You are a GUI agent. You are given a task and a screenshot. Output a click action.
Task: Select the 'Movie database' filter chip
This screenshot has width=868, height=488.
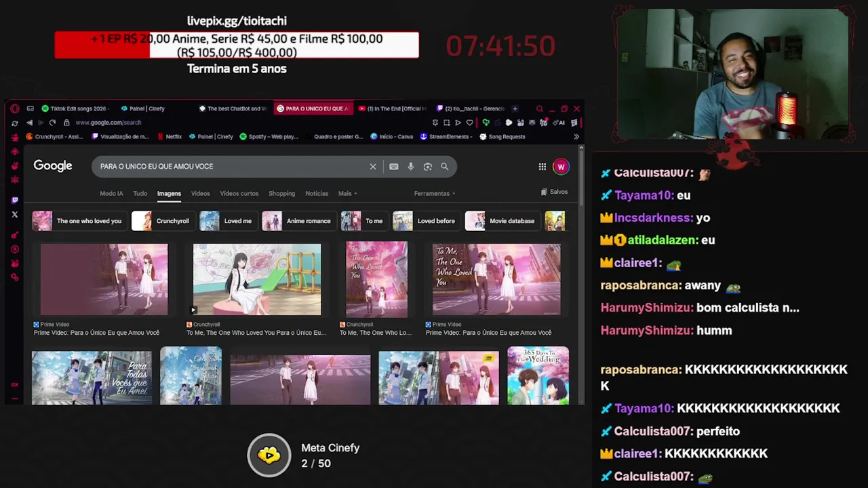[x=502, y=221]
